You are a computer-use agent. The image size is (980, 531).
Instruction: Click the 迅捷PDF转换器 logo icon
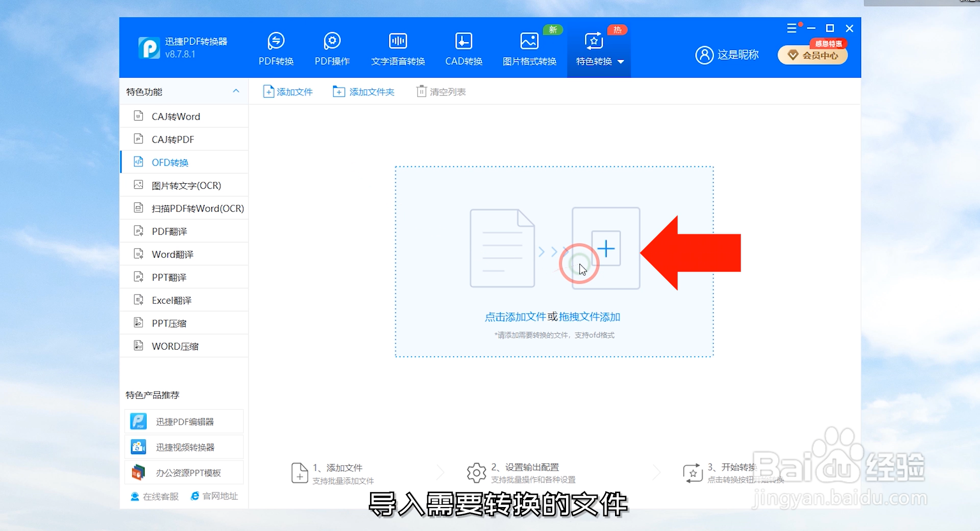coord(149,48)
